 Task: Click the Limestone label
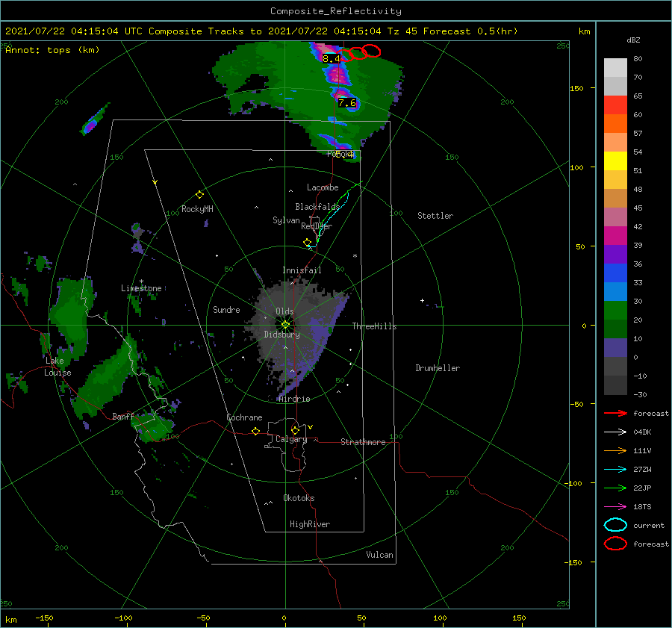click(x=141, y=288)
